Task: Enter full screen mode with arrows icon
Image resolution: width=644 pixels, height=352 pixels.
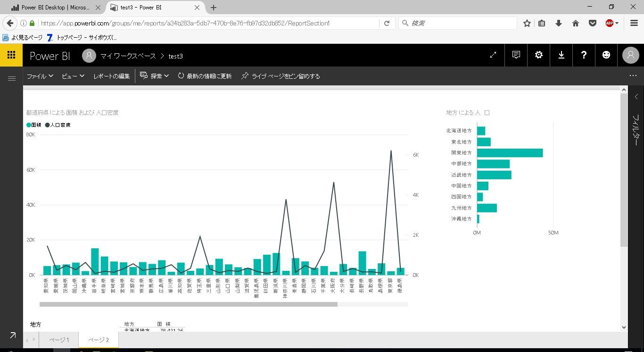Action: pyautogui.click(x=493, y=55)
